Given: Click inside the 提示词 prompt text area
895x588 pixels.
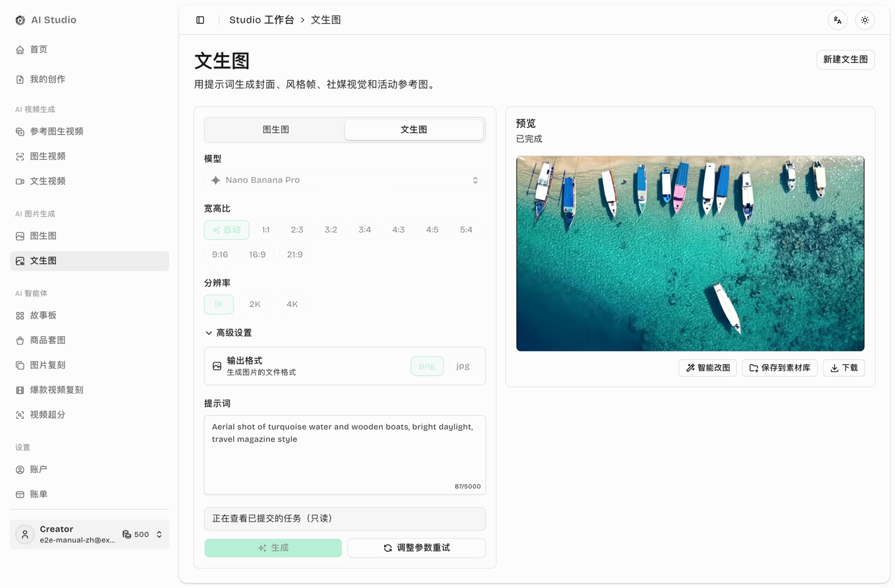Looking at the screenshot, I should click(x=345, y=455).
